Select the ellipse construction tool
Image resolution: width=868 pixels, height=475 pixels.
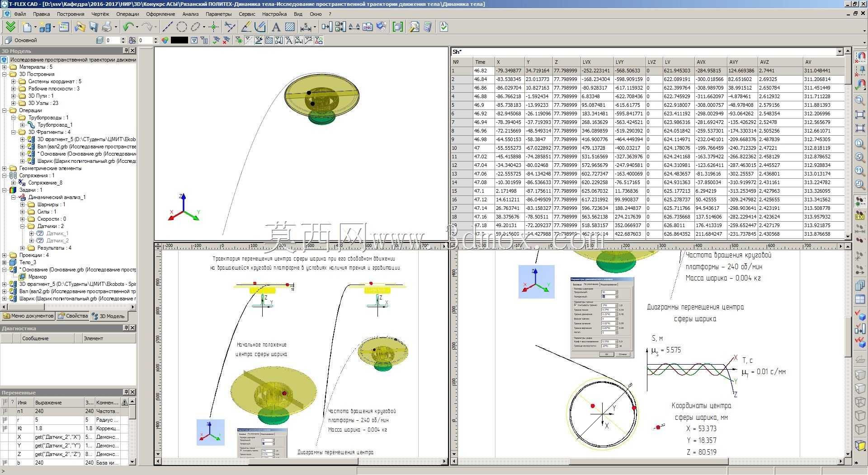click(x=195, y=27)
